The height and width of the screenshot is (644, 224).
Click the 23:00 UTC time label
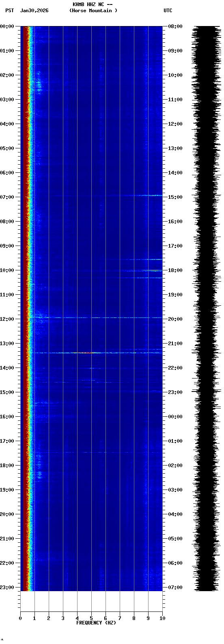point(175,392)
